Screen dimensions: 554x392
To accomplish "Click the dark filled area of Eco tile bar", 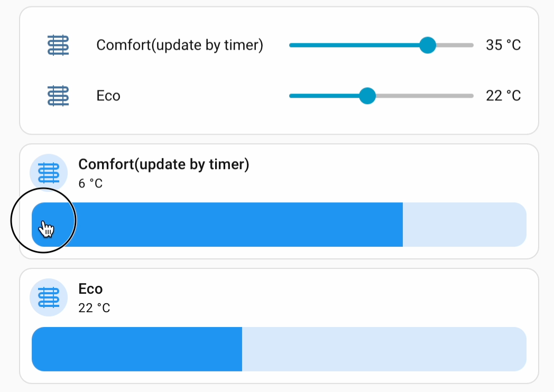I will click(137, 349).
